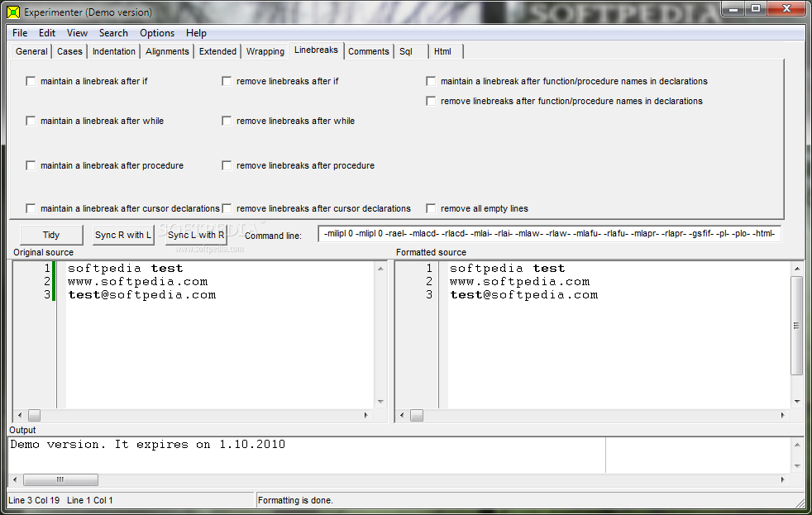812x515 pixels.
Task: Click 'Line 3 Col 19' status bar entry
Action: [x=34, y=500]
